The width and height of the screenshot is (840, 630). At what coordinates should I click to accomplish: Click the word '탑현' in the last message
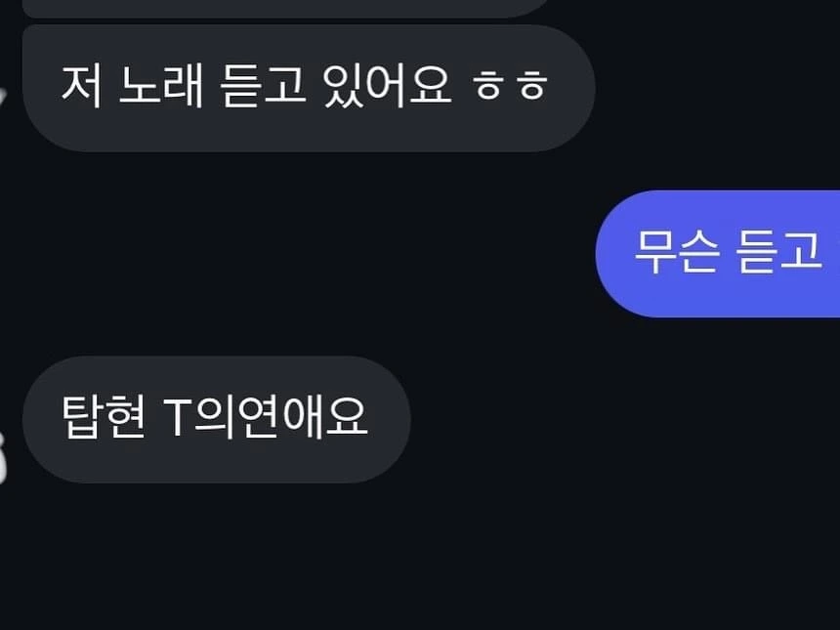(x=104, y=417)
